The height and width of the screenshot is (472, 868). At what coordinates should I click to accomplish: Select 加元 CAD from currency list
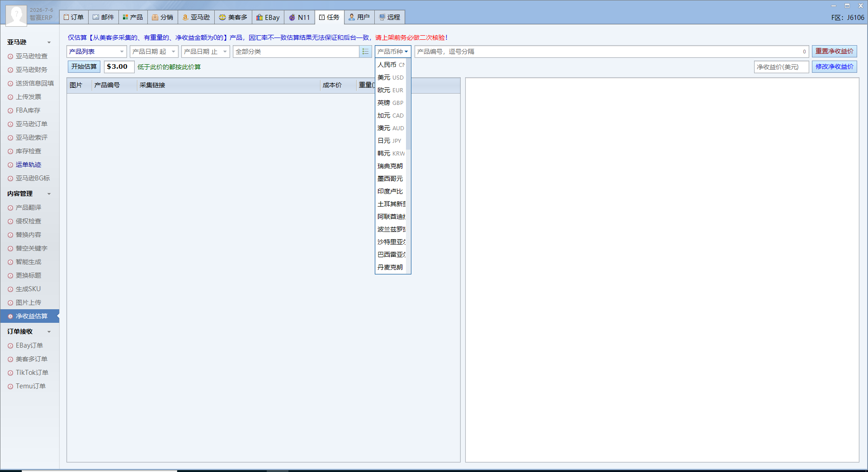(x=391, y=115)
